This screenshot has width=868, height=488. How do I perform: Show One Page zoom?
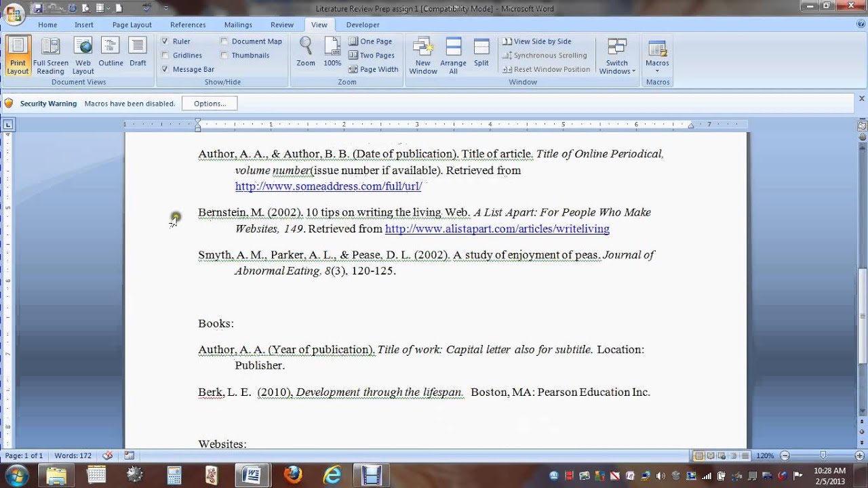click(370, 41)
